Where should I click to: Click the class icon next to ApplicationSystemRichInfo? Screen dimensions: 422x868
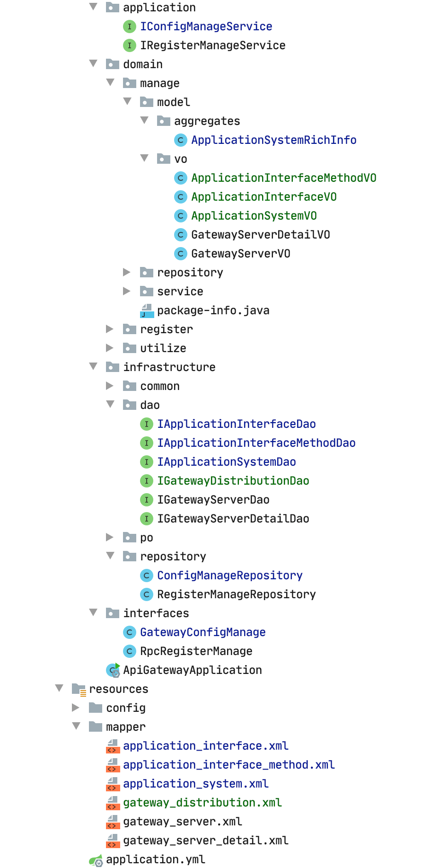click(180, 140)
